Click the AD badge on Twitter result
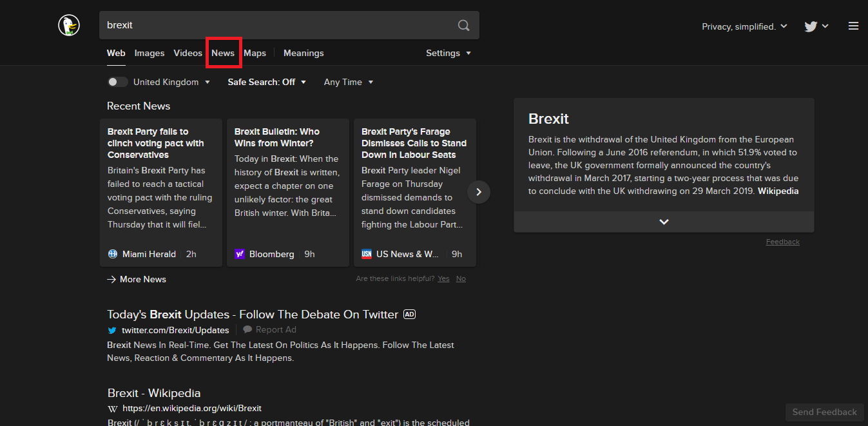 409,315
